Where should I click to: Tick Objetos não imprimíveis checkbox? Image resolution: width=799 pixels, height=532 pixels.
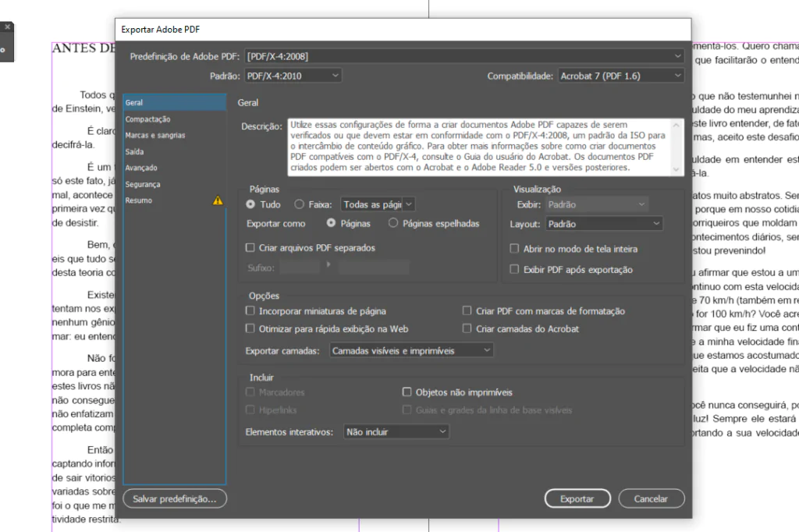coord(407,392)
